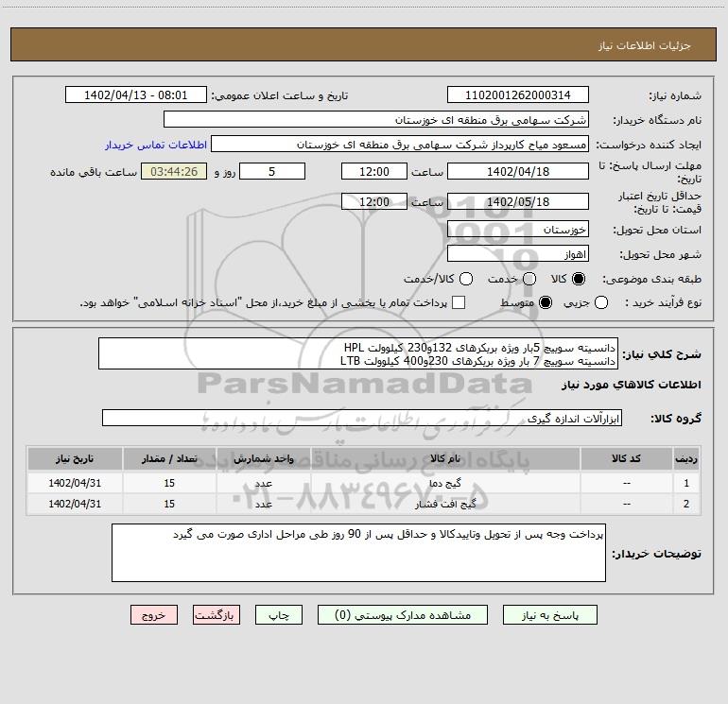Click the 'بازگشت' back button

click(x=217, y=615)
